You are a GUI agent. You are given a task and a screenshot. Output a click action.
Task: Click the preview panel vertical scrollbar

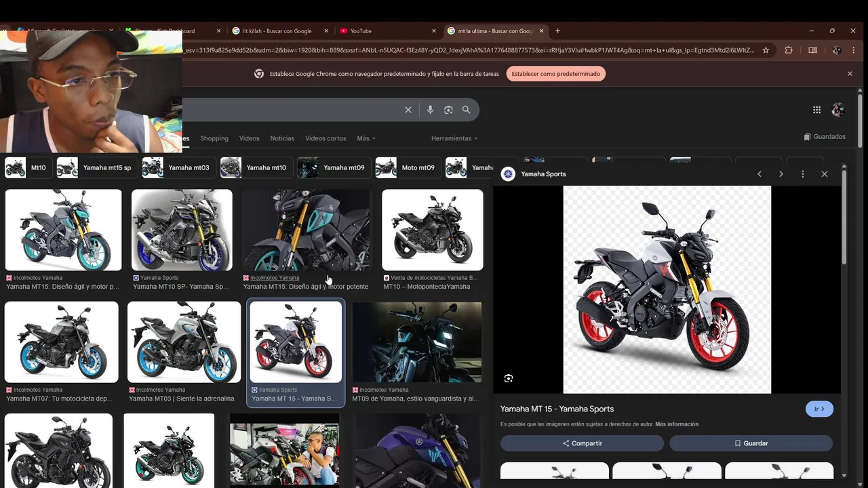point(844,217)
